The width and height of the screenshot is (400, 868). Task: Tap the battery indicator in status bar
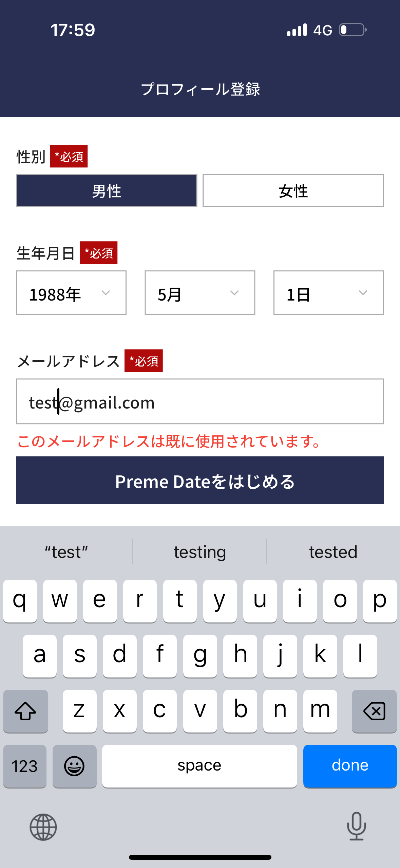click(x=353, y=30)
